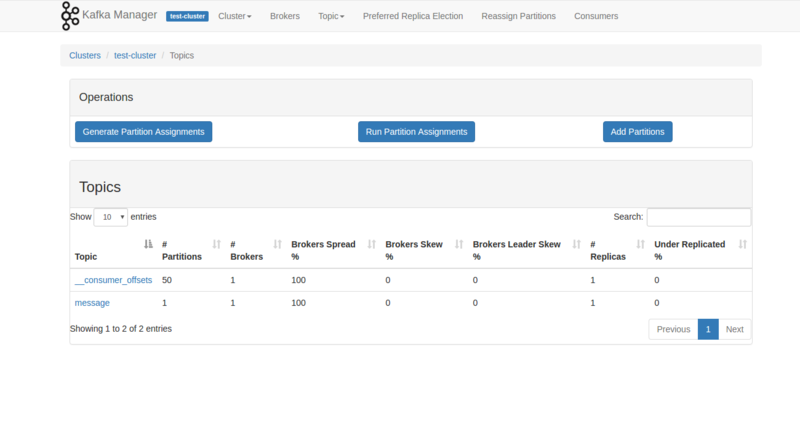Click the Kafka Manager title text
Image resolution: width=800 pixels, height=424 pixels.
click(x=119, y=15)
